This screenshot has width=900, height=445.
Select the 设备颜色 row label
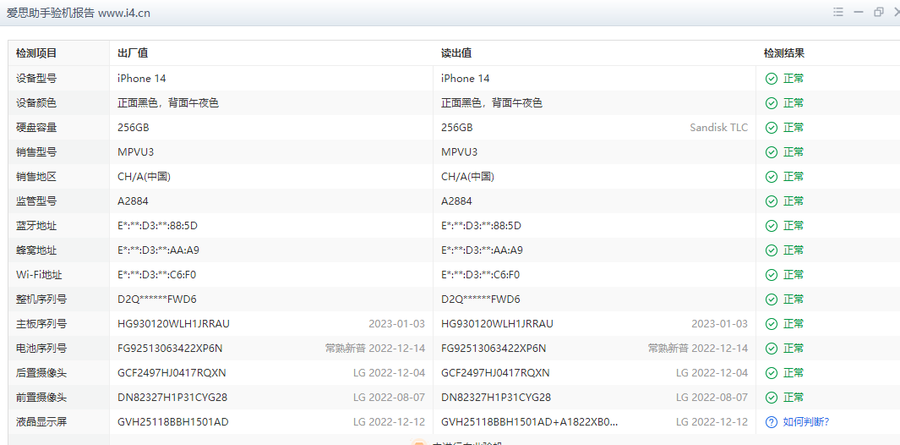(x=36, y=103)
